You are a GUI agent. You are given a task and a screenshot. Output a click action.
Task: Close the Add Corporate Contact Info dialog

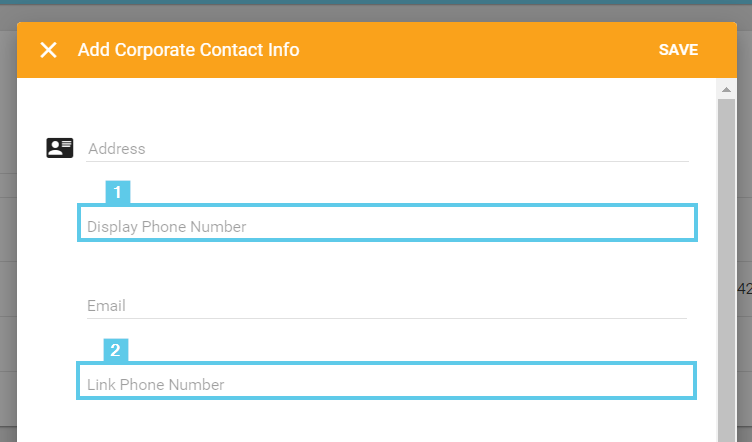(x=48, y=50)
